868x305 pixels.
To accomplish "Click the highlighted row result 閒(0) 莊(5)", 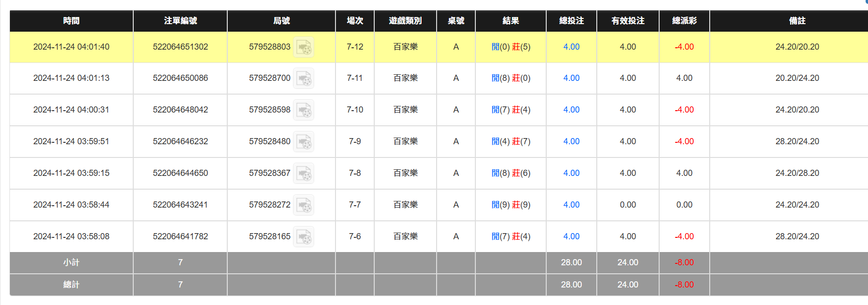I will [510, 47].
